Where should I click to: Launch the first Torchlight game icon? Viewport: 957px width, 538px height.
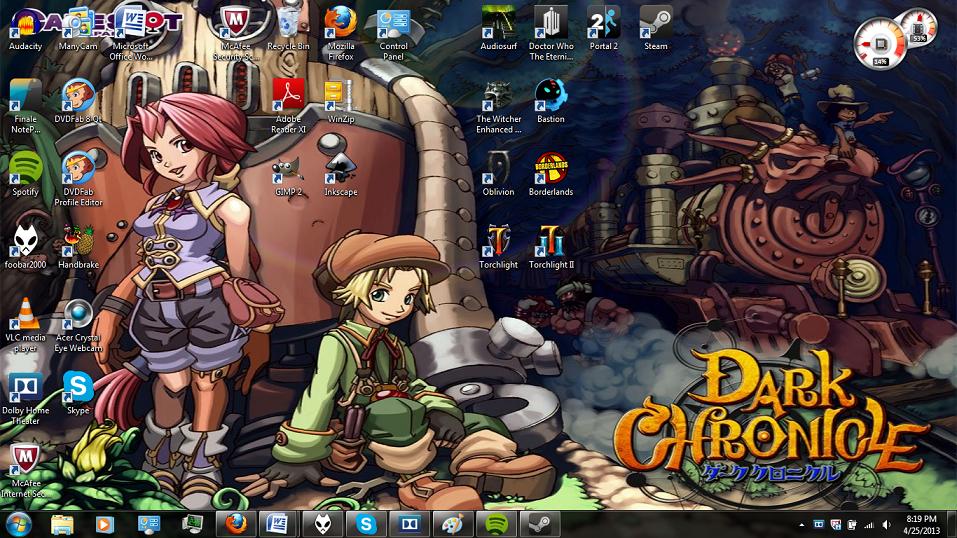(x=499, y=247)
